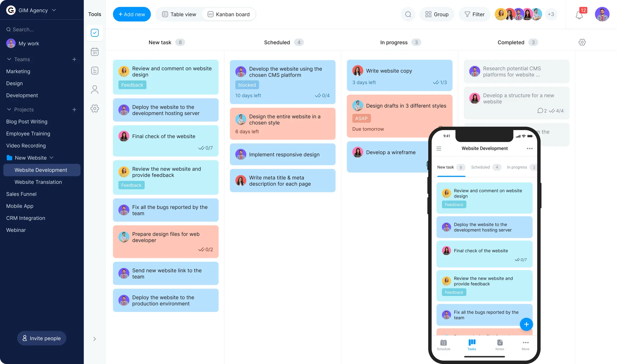Click Add new task button
Viewport: 617px width, 364px height.
pos(132,14)
